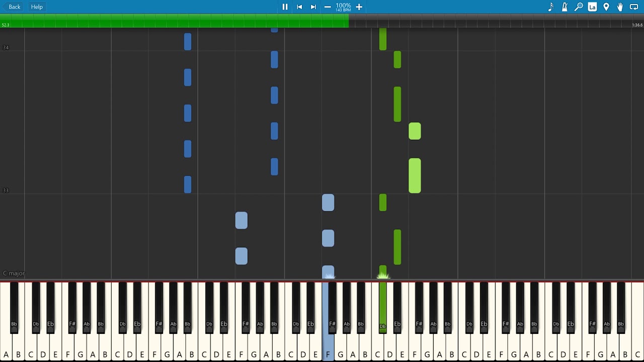Screen dimensions: 644x362
Task: Open the music note settings icon
Action: pyautogui.click(x=550, y=7)
